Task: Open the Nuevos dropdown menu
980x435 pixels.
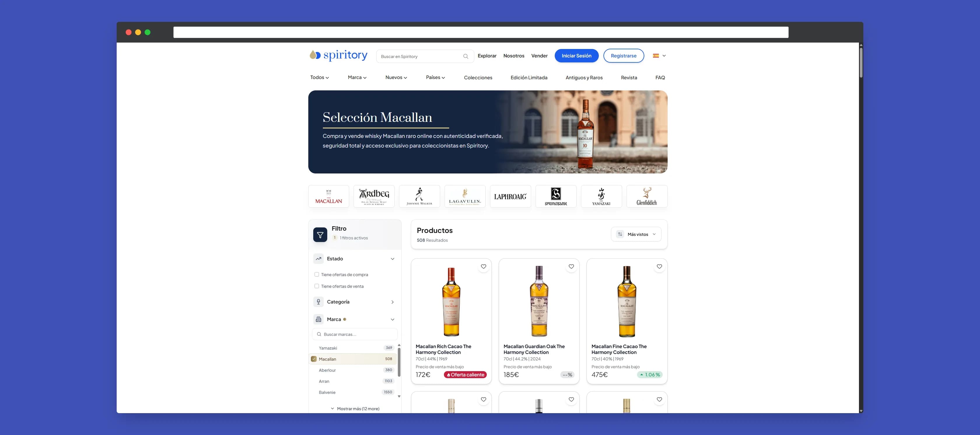Action: point(396,78)
